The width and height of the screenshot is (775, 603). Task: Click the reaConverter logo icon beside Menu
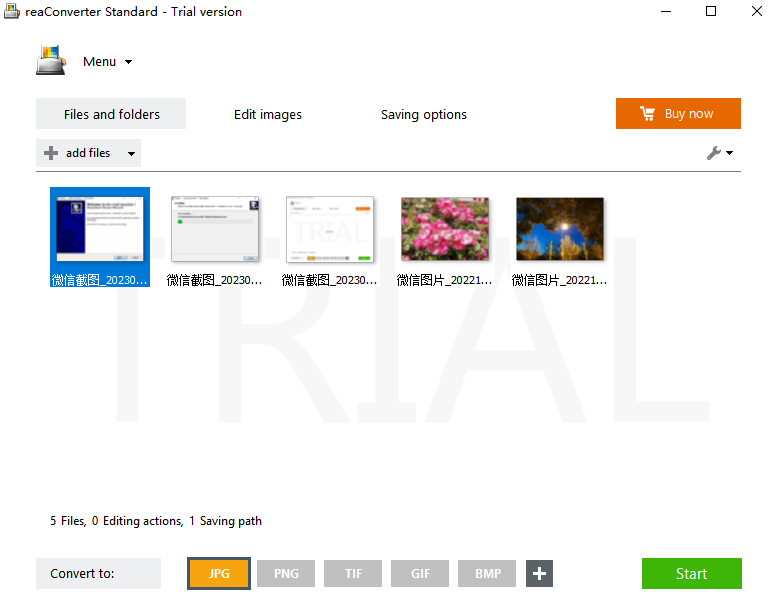(x=50, y=61)
